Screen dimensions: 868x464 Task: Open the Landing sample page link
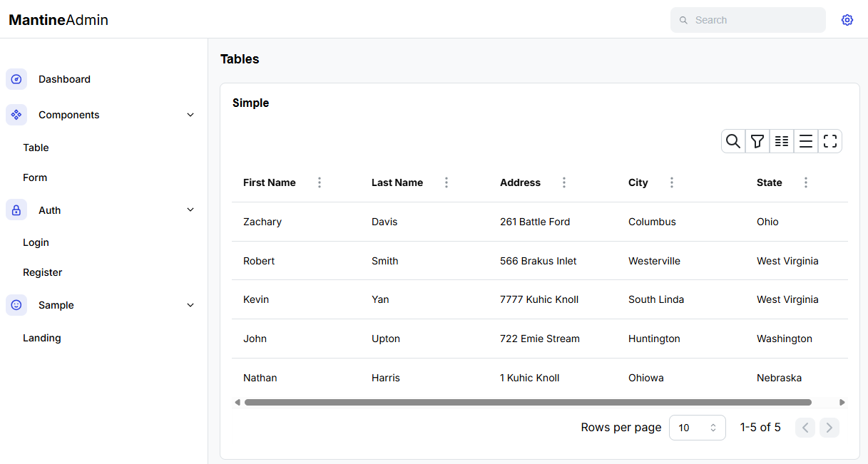coord(41,338)
